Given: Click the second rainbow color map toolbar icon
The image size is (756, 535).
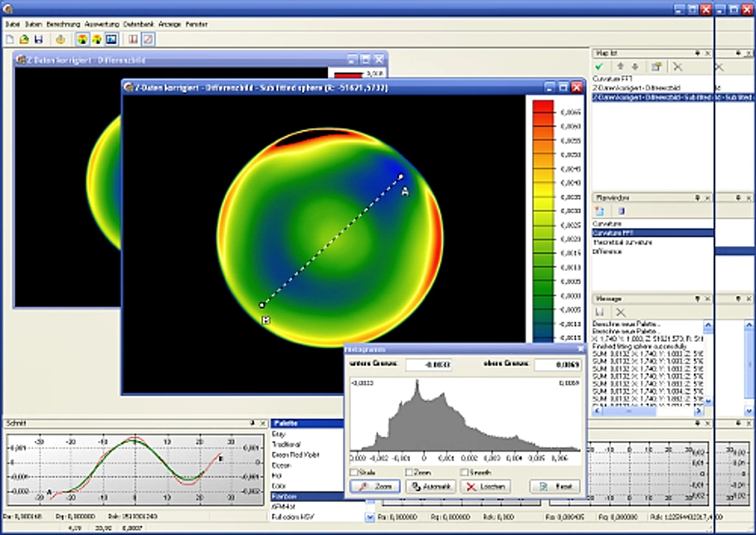Looking at the screenshot, I should click(x=97, y=40).
